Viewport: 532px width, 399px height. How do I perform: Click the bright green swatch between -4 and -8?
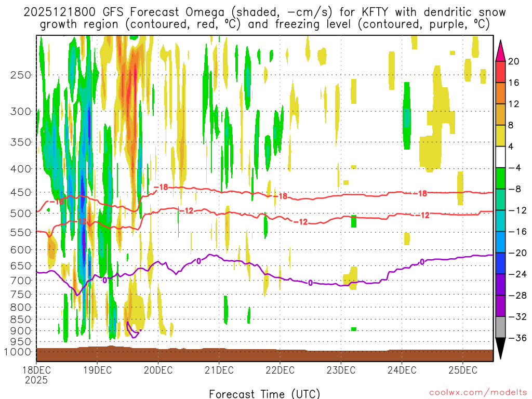(500, 179)
